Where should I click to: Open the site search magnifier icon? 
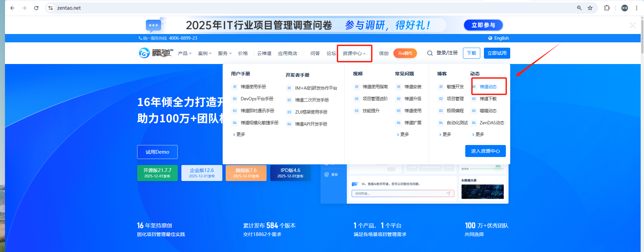[x=430, y=53]
